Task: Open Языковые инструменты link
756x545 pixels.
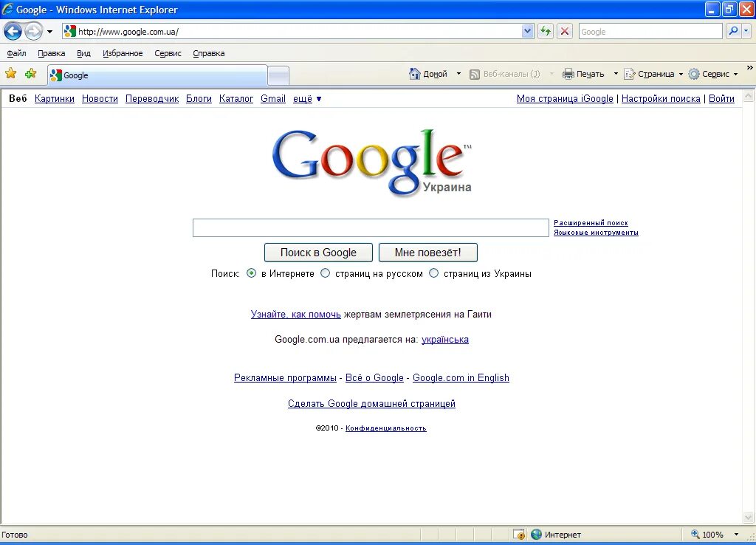Action: pos(596,233)
